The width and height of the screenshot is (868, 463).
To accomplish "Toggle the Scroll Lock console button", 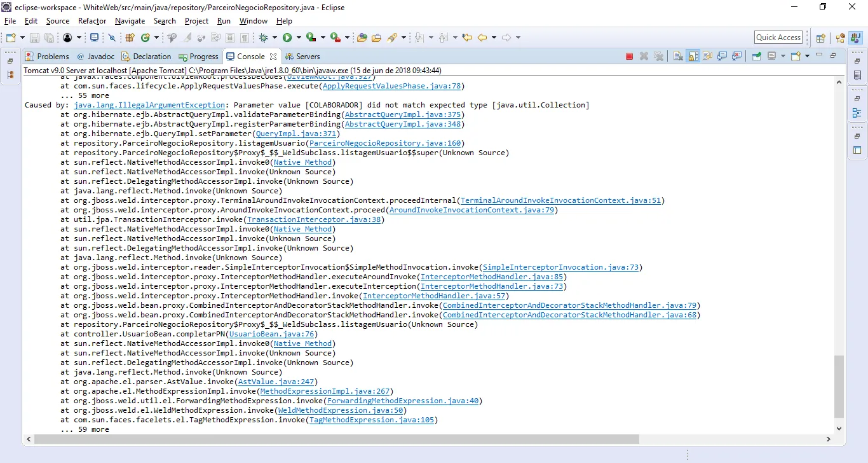I will (x=693, y=56).
